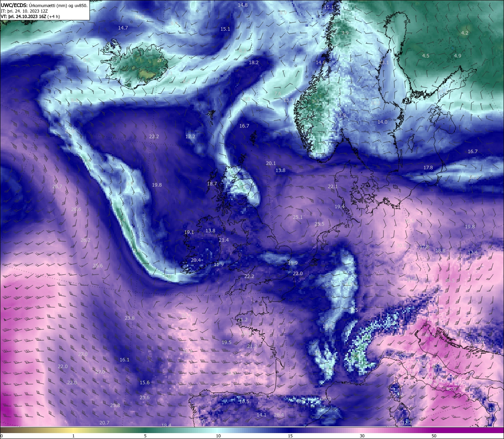Click the 20.4 value over southwest Ireland
This screenshot has height=439, width=504.
(196, 260)
